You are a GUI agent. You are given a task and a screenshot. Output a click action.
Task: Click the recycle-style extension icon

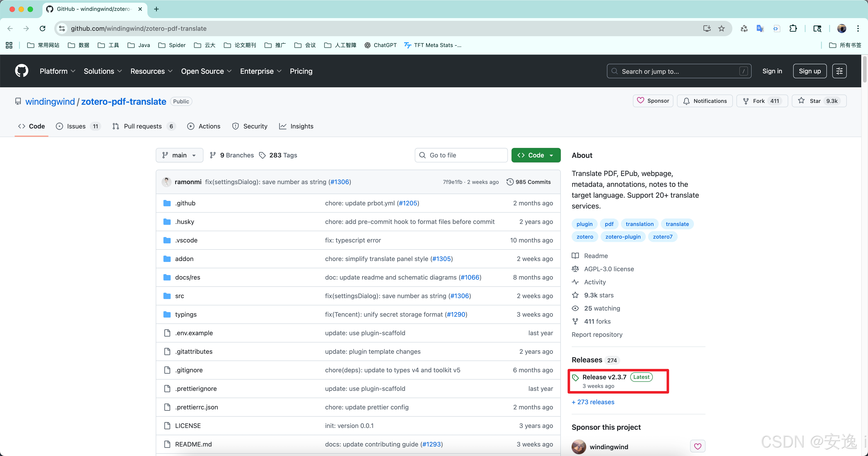(744, 28)
